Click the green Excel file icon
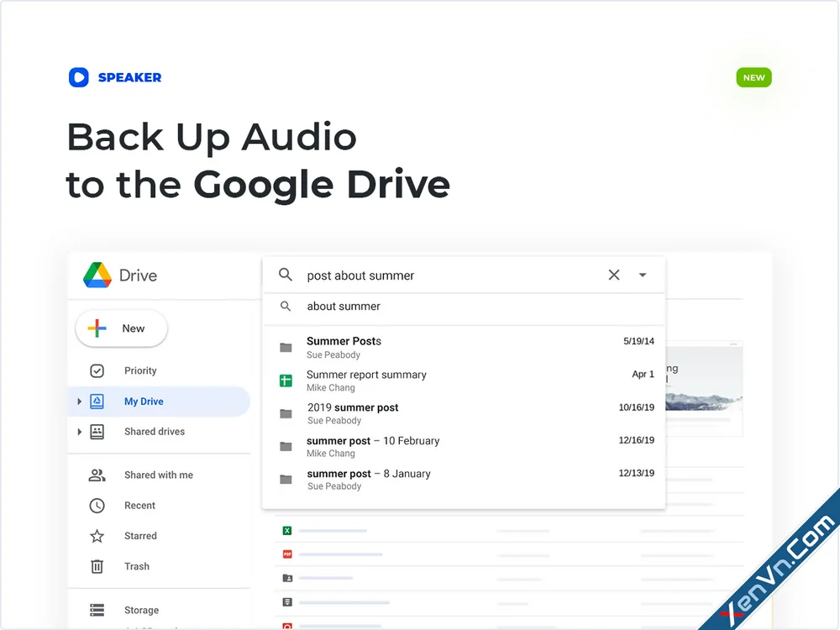The width and height of the screenshot is (840, 630). [x=287, y=530]
